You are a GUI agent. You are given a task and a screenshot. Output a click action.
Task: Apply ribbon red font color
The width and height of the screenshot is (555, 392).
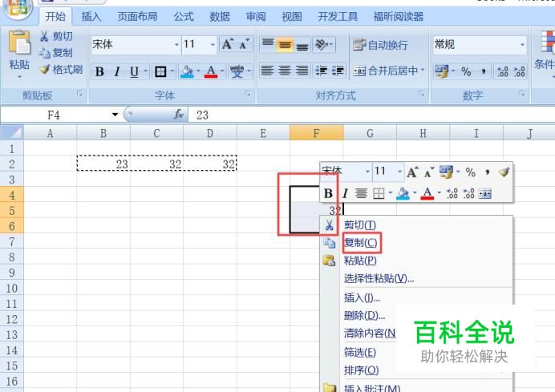click(x=211, y=71)
